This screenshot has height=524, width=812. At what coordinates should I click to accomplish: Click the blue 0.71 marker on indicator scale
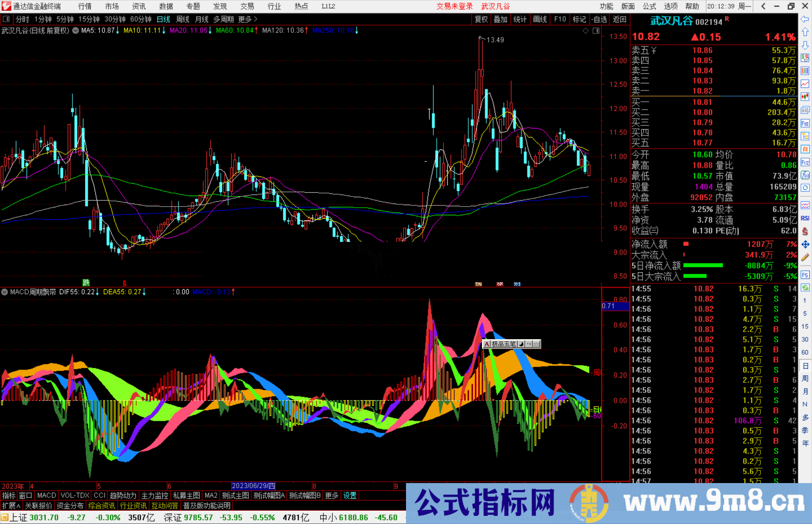pyautogui.click(x=615, y=306)
